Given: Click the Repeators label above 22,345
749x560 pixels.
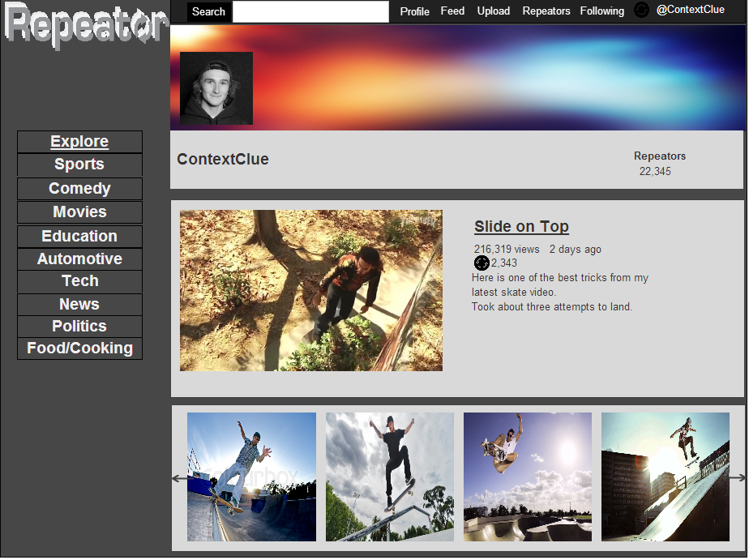Looking at the screenshot, I should tap(660, 156).
